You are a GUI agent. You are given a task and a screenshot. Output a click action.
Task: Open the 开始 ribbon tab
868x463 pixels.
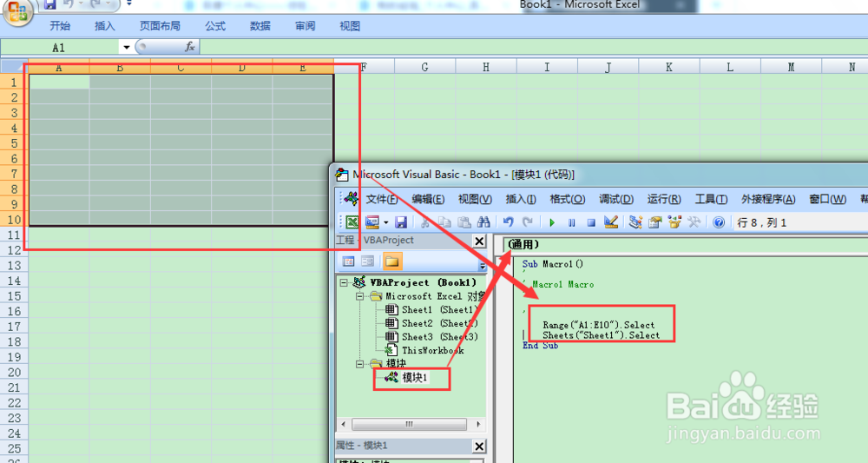(60, 26)
